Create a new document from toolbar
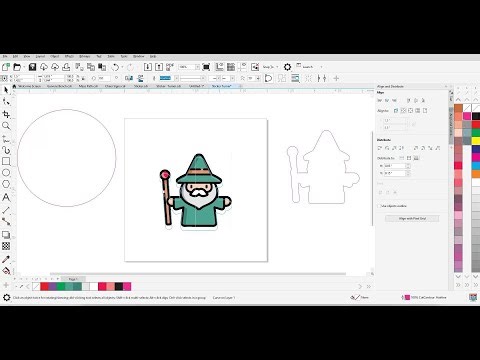The width and height of the screenshot is (480, 360). tap(6, 67)
